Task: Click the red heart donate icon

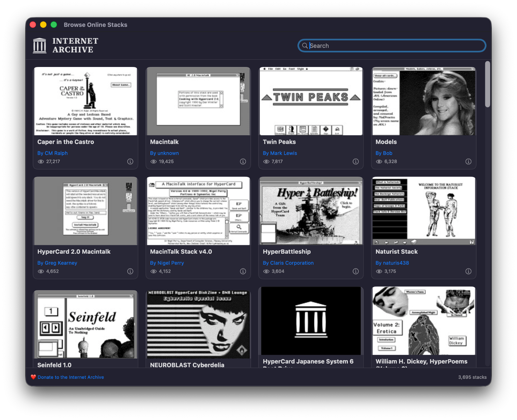Action: tap(33, 377)
